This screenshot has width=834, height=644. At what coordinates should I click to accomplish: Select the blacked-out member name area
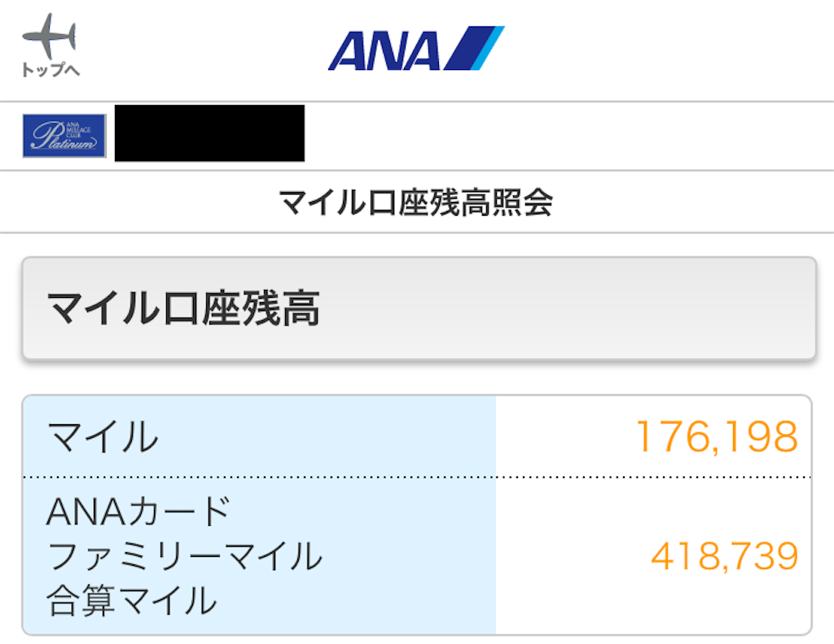(209, 134)
